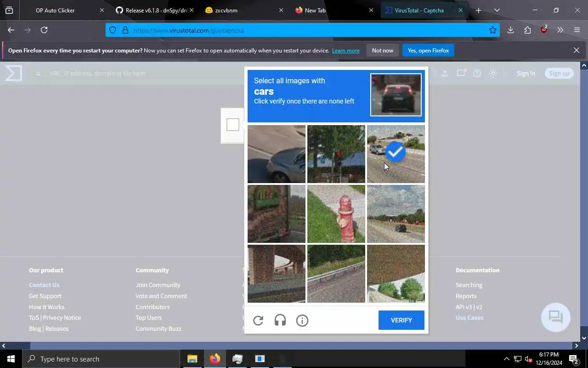Open the chat bubble widget

pyautogui.click(x=556, y=317)
